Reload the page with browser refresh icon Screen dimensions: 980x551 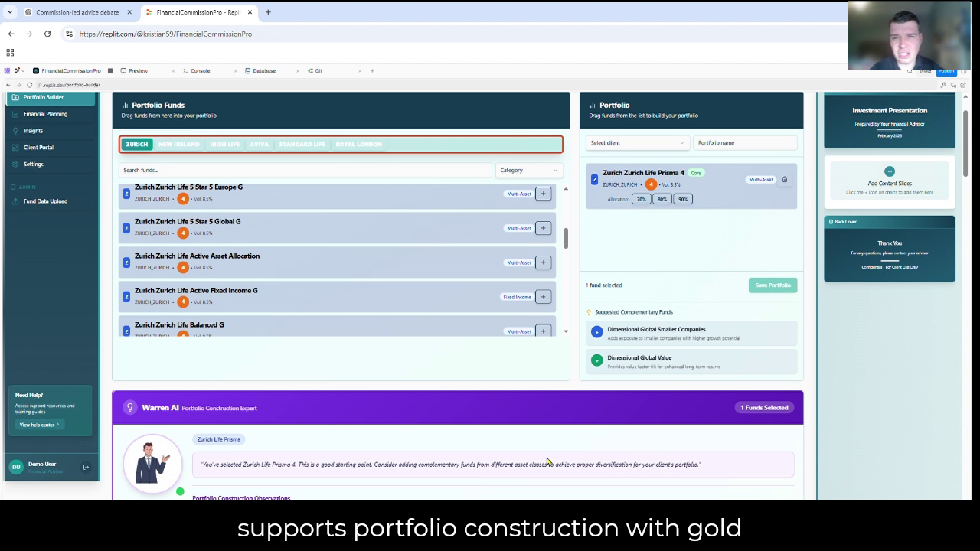click(x=47, y=34)
